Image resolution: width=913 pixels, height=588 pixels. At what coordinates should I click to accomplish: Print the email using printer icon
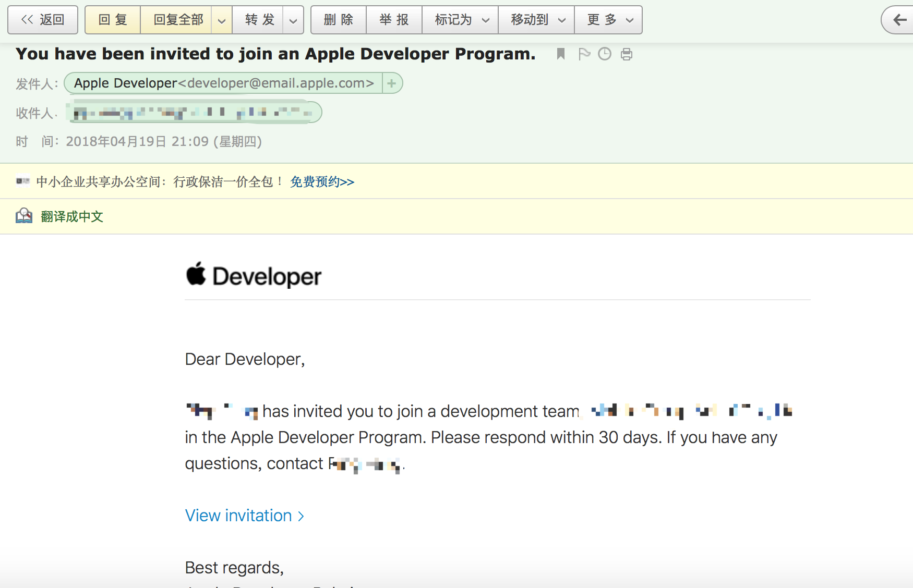[627, 54]
